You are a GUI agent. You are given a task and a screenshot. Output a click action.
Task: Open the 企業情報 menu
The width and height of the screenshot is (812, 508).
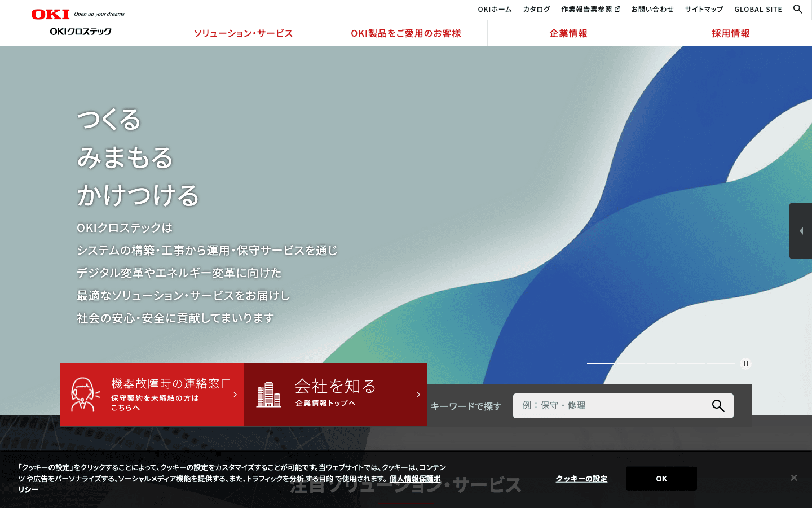(568, 33)
